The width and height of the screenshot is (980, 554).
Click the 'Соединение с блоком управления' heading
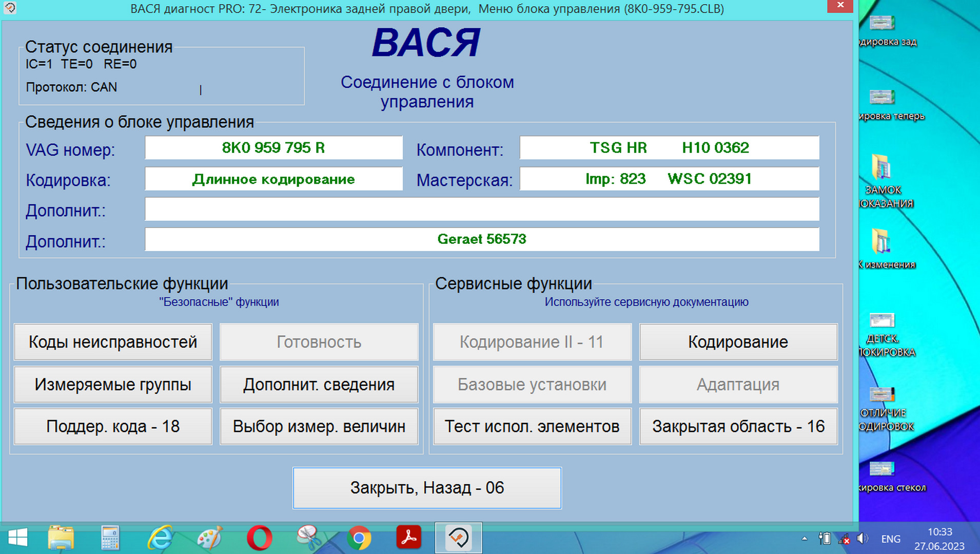pyautogui.click(x=427, y=92)
